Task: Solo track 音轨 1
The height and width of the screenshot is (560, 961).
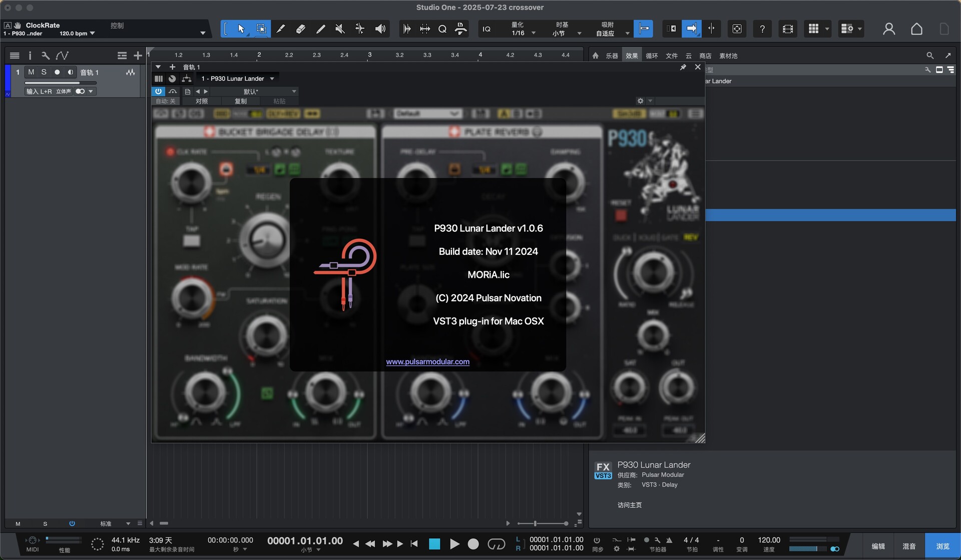Action: coord(44,72)
